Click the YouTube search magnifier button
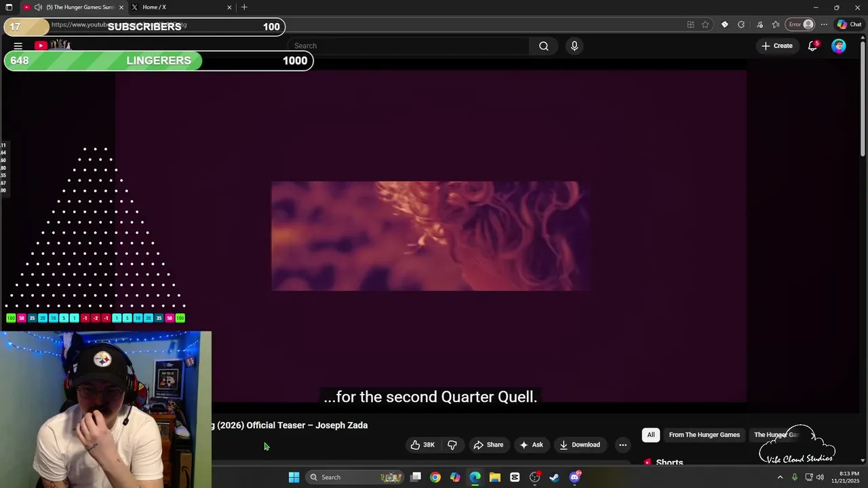 pyautogui.click(x=544, y=46)
